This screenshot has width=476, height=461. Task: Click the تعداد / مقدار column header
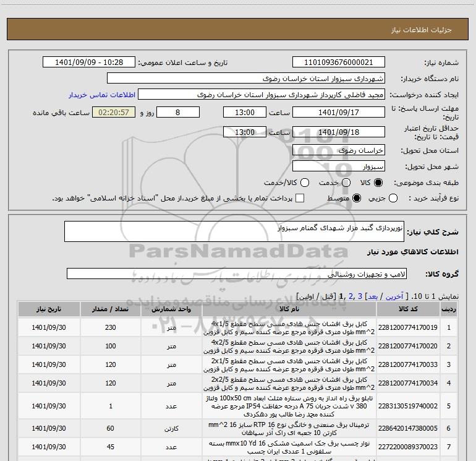111,309
